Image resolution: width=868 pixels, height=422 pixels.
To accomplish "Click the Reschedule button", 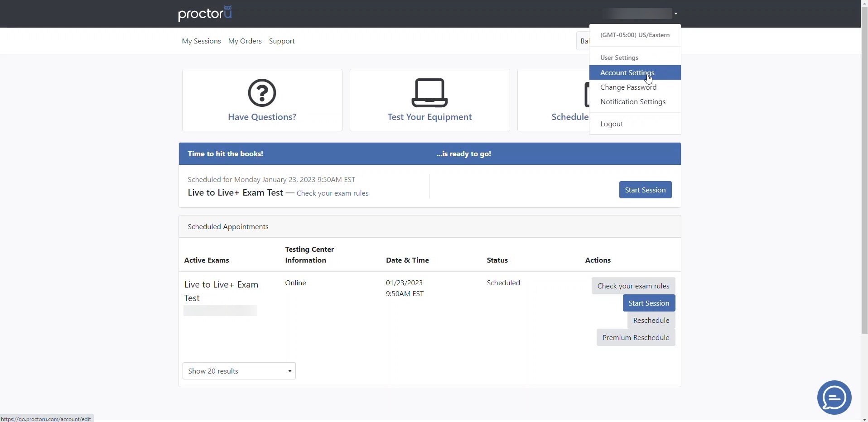I will [x=651, y=320].
